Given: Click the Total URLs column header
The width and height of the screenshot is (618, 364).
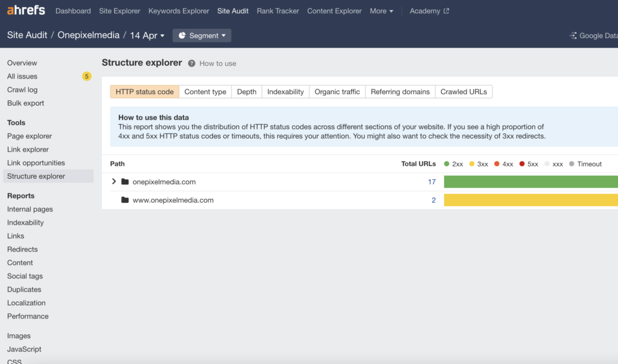Looking at the screenshot, I should pos(418,164).
